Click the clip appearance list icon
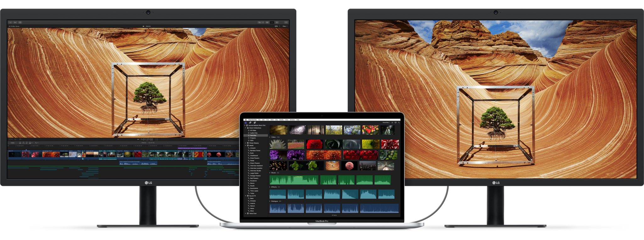 pos(392,123)
